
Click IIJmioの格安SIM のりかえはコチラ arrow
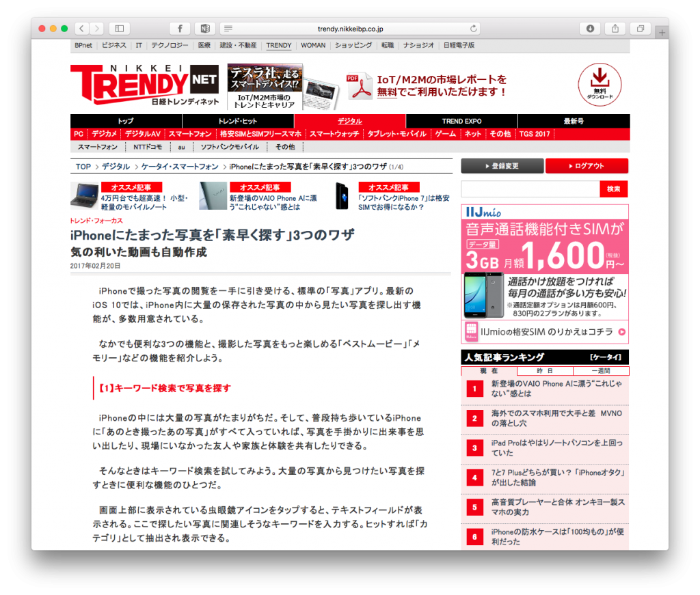click(622, 332)
